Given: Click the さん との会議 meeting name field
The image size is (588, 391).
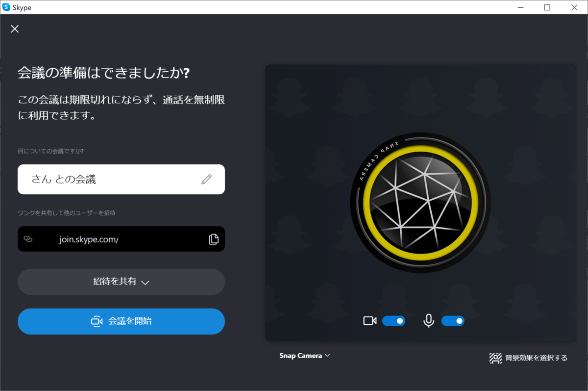Looking at the screenshot, I should (x=121, y=179).
